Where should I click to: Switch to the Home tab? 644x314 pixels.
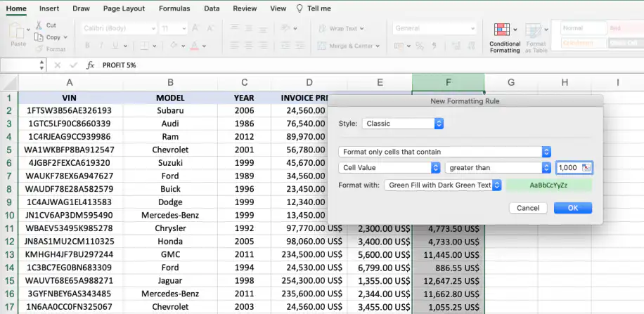pyautogui.click(x=16, y=8)
